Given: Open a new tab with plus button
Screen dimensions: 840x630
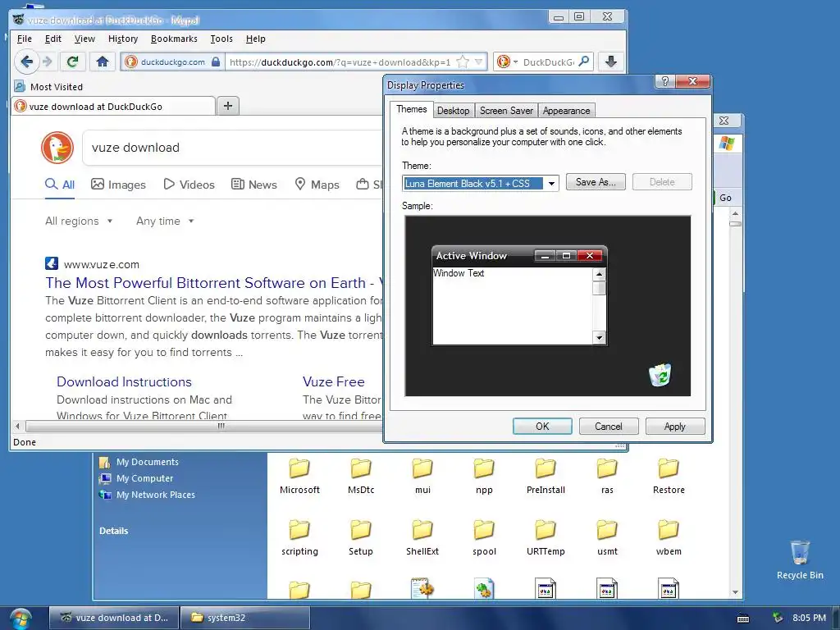Looking at the screenshot, I should (228, 106).
